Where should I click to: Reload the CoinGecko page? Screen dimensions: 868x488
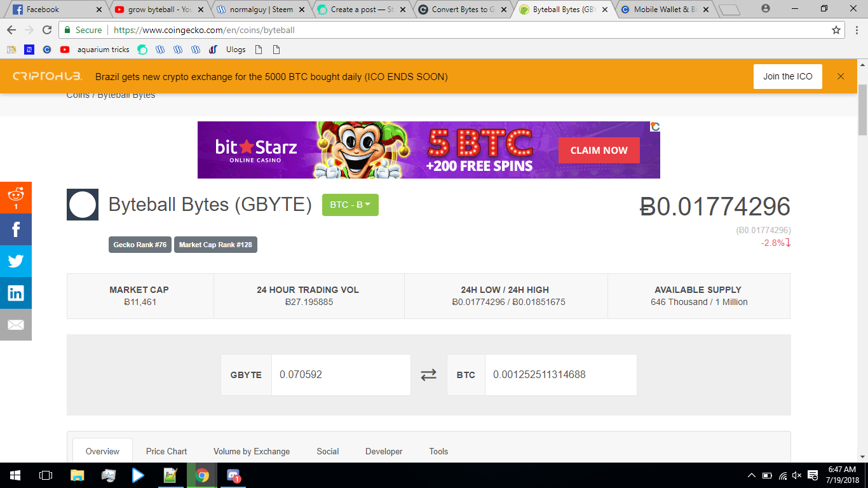coord(47,30)
